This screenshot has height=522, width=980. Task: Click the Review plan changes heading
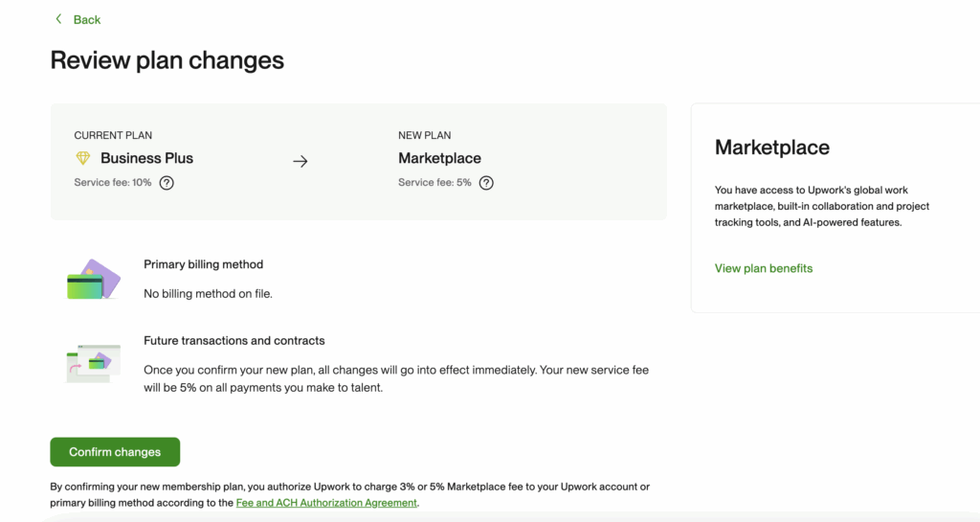(167, 60)
